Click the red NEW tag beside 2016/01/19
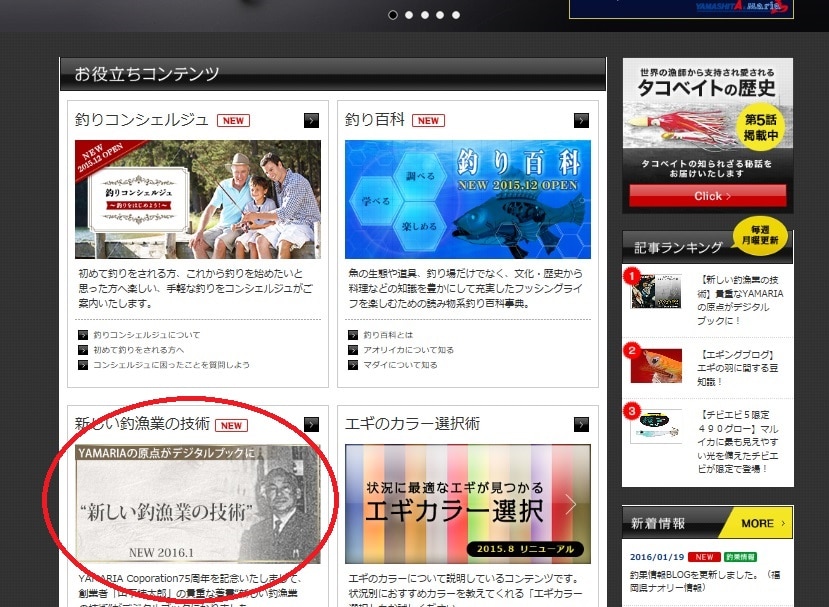The height and width of the screenshot is (607, 829). pyautogui.click(x=704, y=557)
